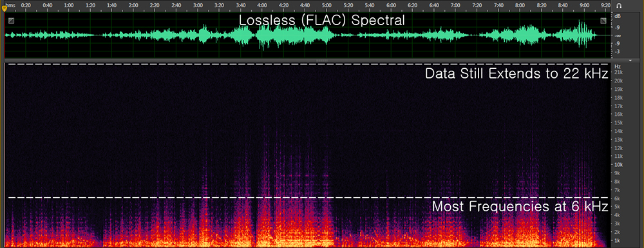Click the 10k frequency label
This screenshot has height=248, width=644.
tap(618, 165)
